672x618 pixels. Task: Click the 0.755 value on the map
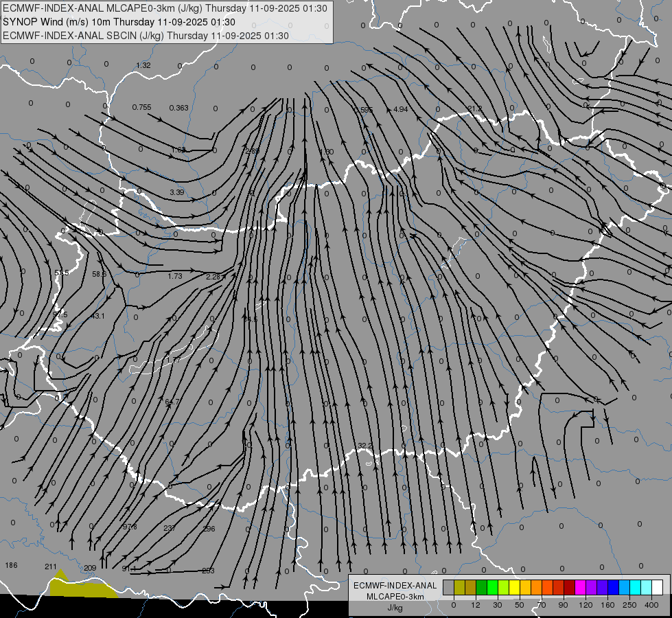(x=141, y=107)
